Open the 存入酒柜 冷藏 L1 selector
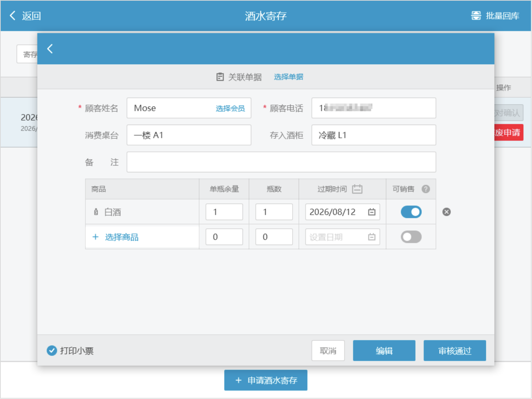This screenshot has width=532, height=399. 373,135
